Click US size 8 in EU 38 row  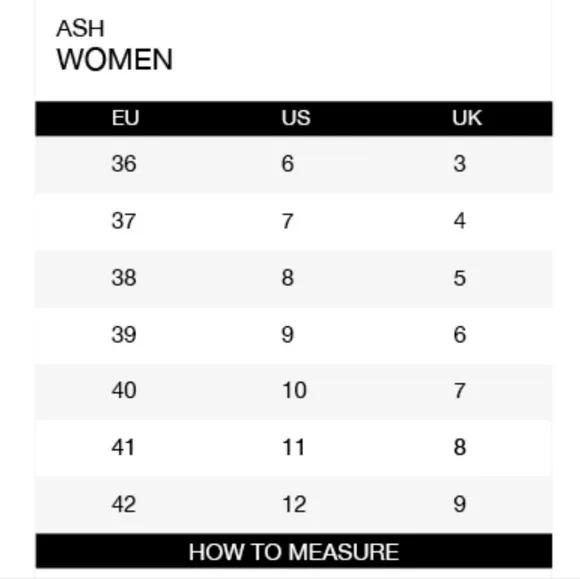pyautogui.click(x=288, y=278)
